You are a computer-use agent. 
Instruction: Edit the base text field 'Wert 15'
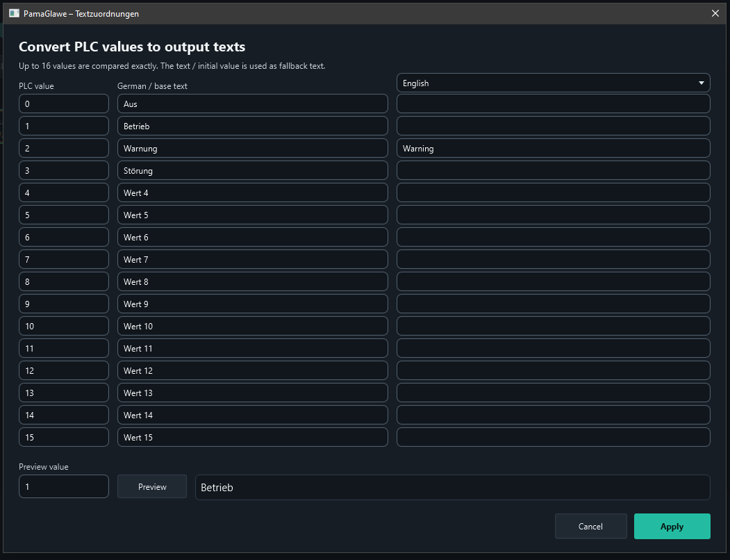[252, 437]
